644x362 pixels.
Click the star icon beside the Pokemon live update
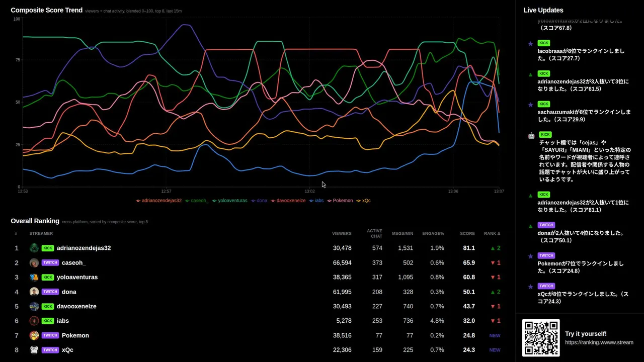point(530,256)
